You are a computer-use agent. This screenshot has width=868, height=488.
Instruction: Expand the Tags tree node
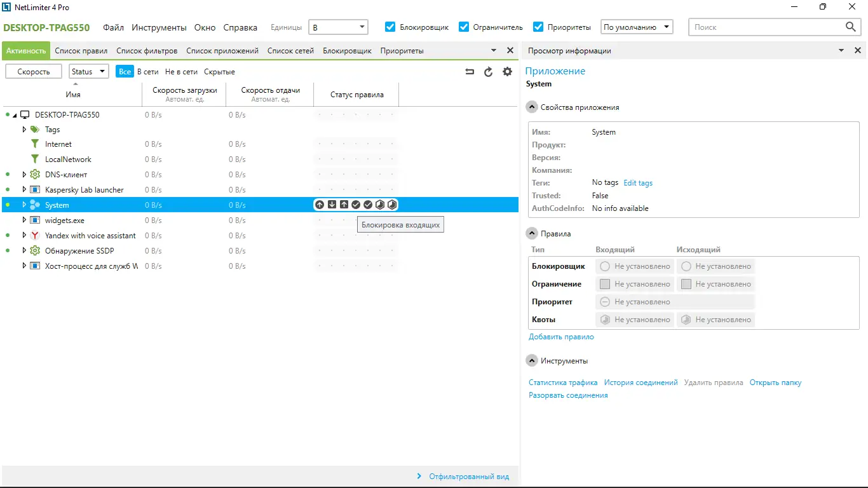pyautogui.click(x=25, y=129)
